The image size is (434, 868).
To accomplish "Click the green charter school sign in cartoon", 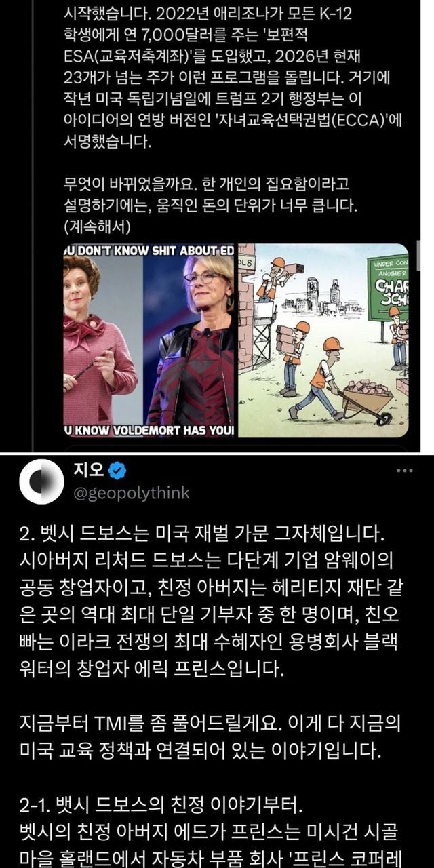I will point(388,288).
